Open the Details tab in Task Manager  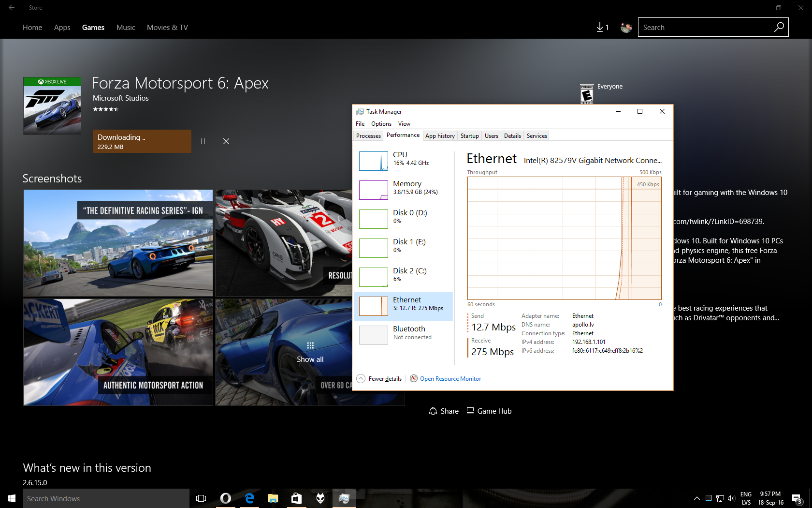pyautogui.click(x=512, y=136)
